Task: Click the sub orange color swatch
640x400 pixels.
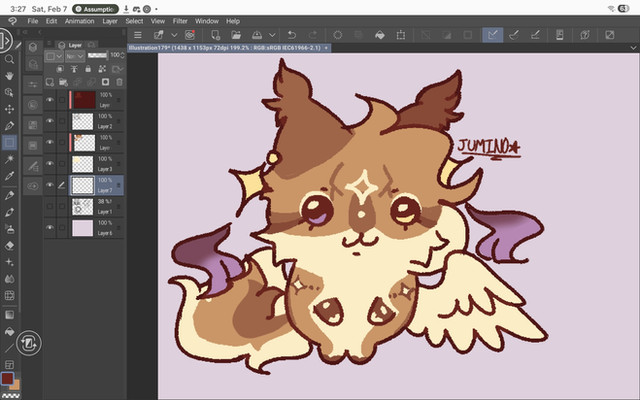Action: pos(16,385)
